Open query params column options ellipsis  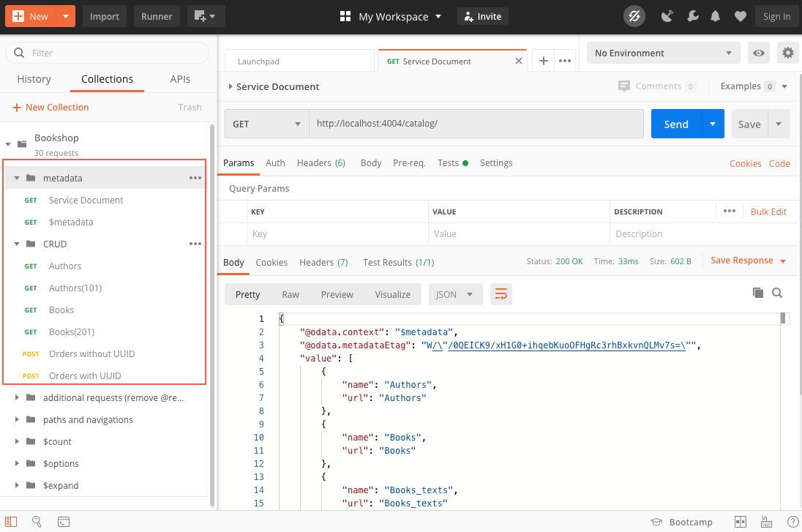click(x=730, y=211)
